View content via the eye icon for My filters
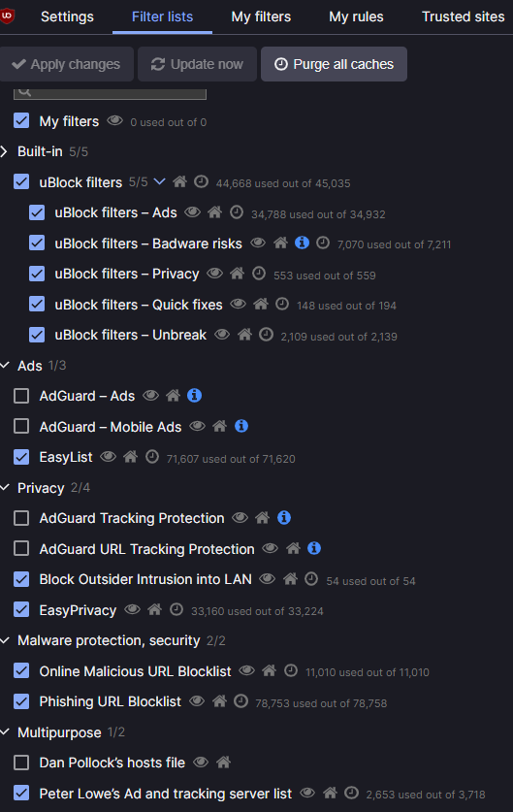The width and height of the screenshot is (513, 812). (114, 121)
